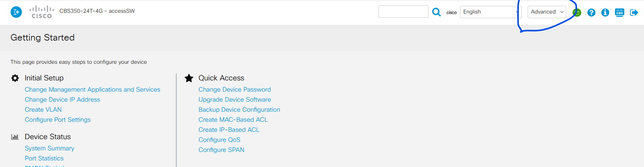Click the search input field
This screenshot has width=644, height=167.
pos(403,12)
